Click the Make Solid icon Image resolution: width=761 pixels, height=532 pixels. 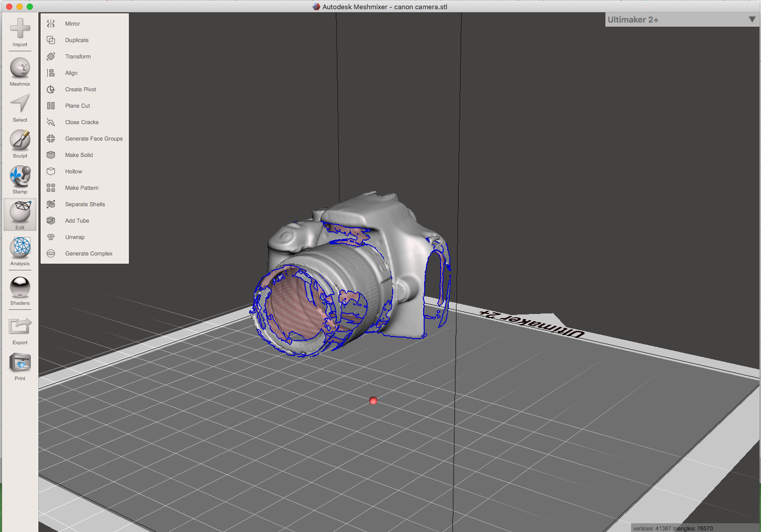[x=51, y=155]
